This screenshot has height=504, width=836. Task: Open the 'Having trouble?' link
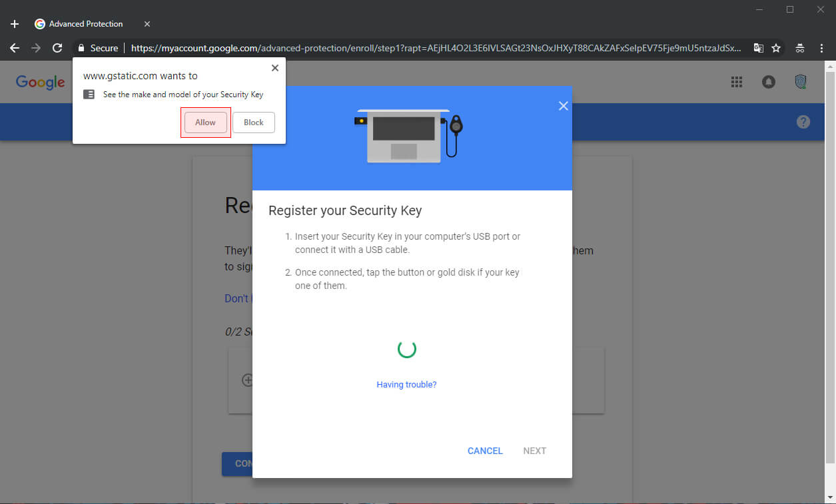(406, 384)
